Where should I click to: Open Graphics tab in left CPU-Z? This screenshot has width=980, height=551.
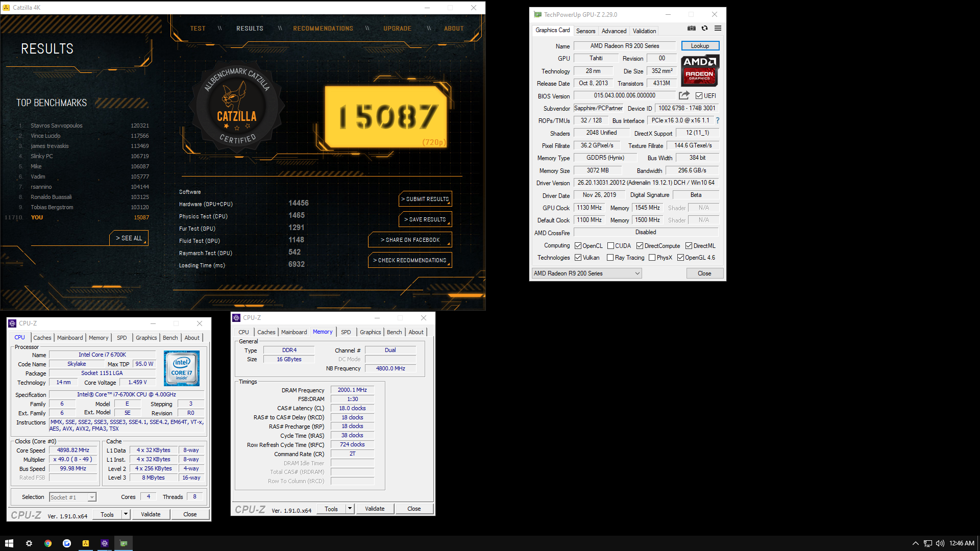[146, 338]
